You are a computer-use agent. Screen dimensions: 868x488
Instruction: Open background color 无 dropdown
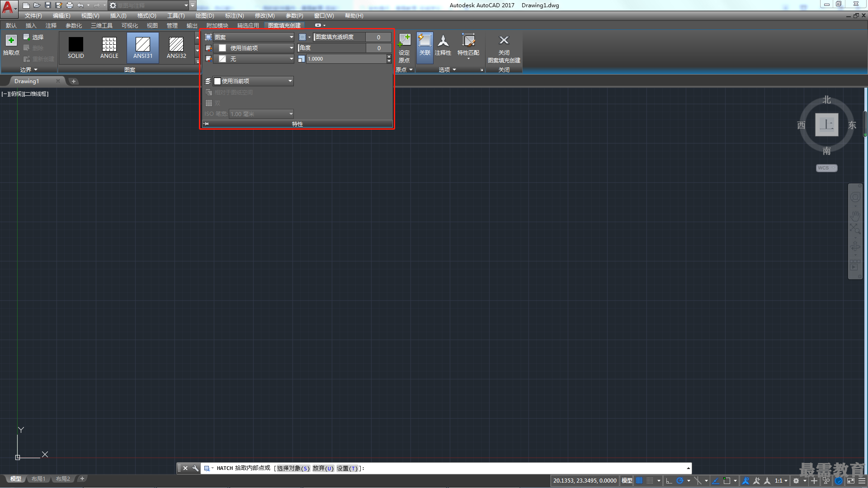(254, 59)
